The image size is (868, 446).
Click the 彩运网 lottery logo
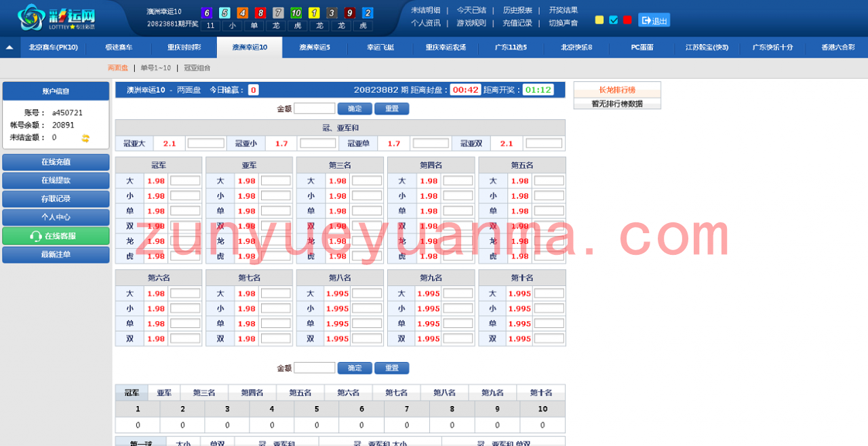click(x=56, y=17)
